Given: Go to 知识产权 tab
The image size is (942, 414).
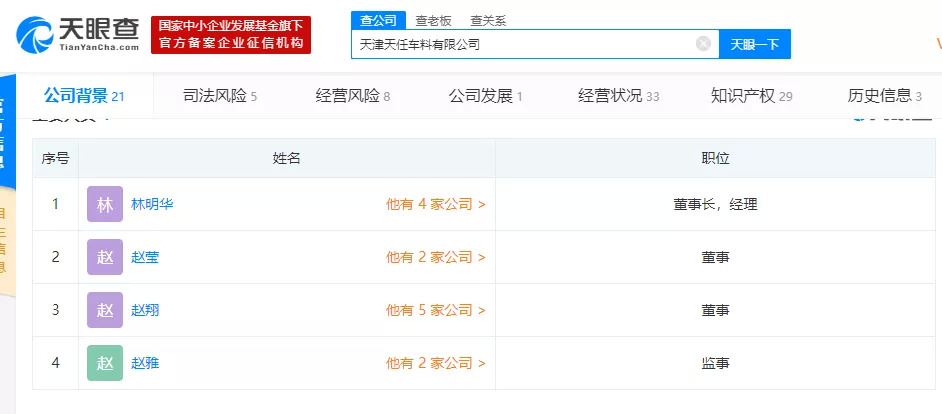Looking at the screenshot, I should click(751, 96).
